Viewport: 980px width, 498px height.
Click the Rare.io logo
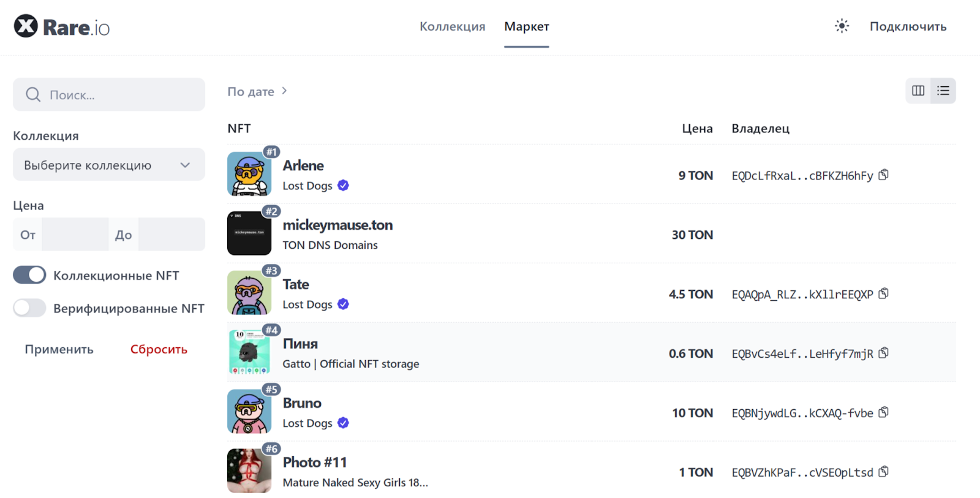pos(61,27)
